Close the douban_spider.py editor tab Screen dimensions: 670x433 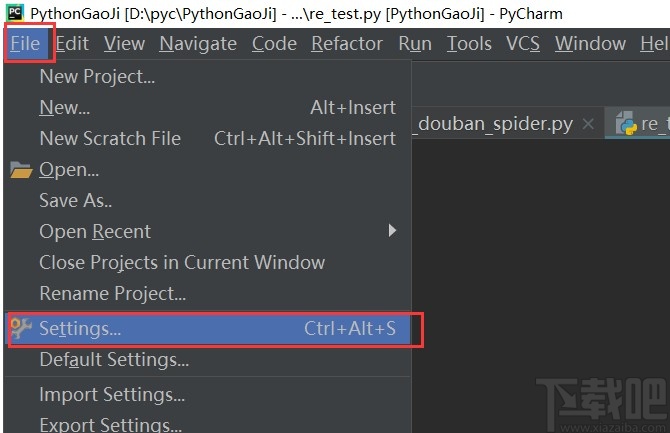(588, 124)
